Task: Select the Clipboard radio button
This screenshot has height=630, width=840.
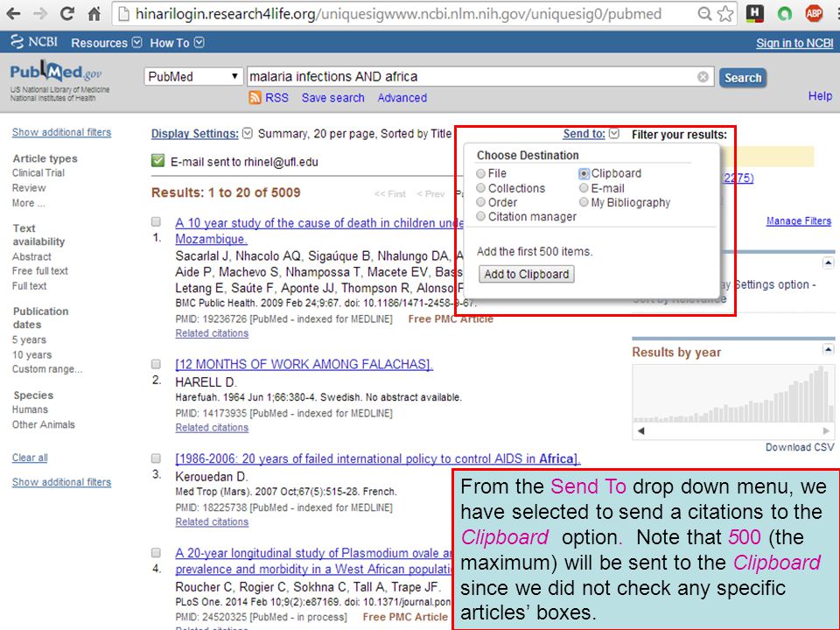Action: pyautogui.click(x=584, y=173)
